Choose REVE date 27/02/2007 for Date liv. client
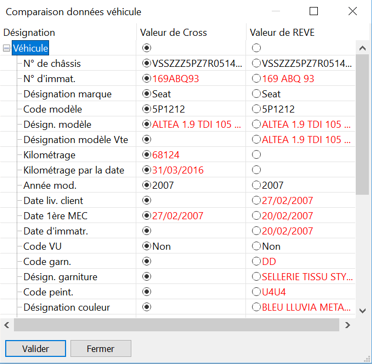Viewport: 372px width, 364px height. point(256,200)
